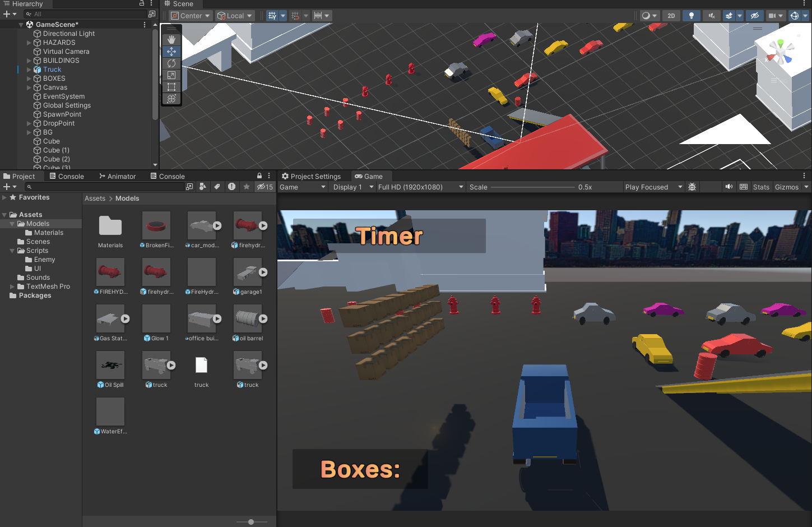
Task: Expand the Canvas object
Action: pos(29,87)
